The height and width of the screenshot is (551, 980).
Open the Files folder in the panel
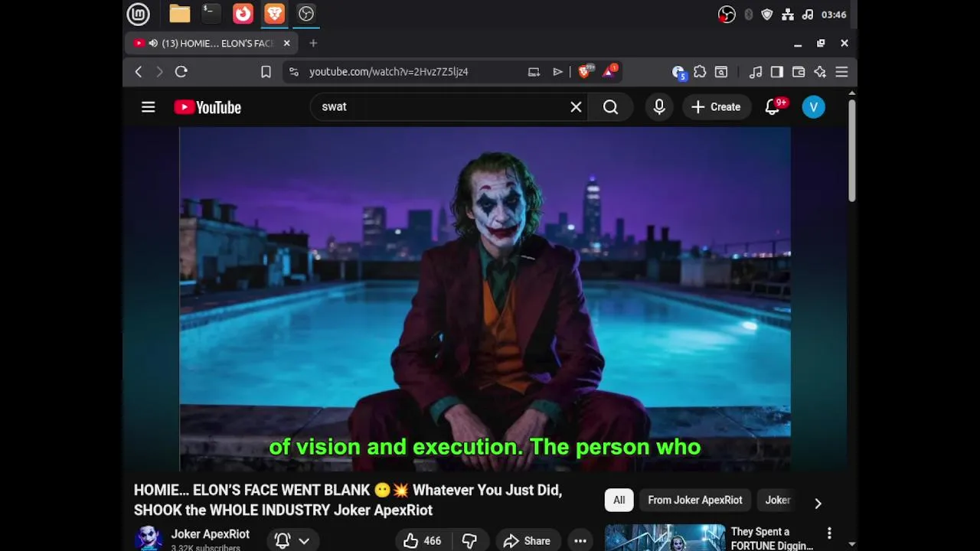point(180,14)
